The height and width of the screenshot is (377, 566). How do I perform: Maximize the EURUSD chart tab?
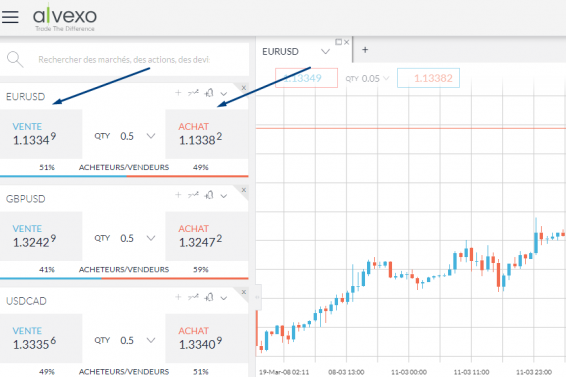click(338, 42)
